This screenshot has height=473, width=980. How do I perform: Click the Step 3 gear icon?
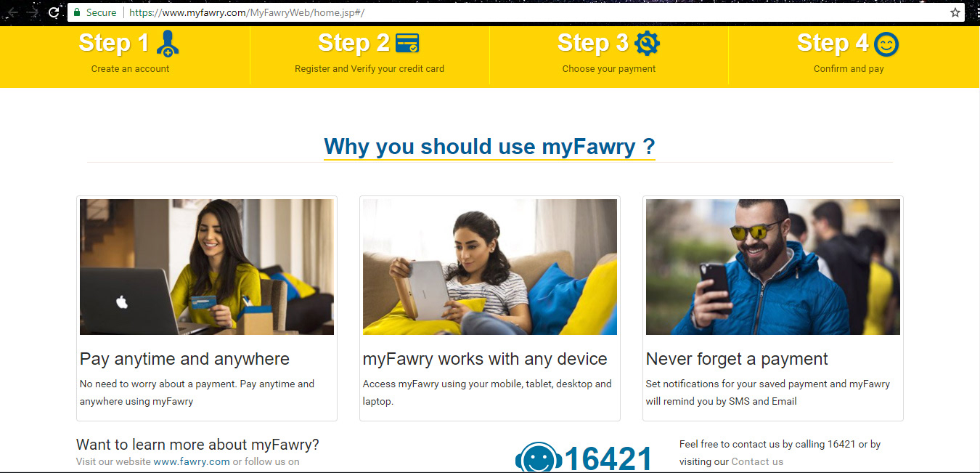pyautogui.click(x=647, y=44)
